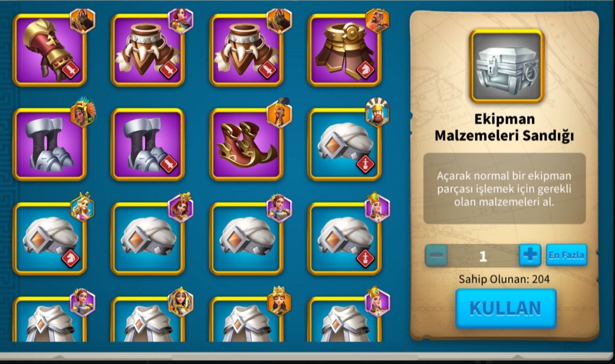Decrease quantity with the minus button

[437, 255]
